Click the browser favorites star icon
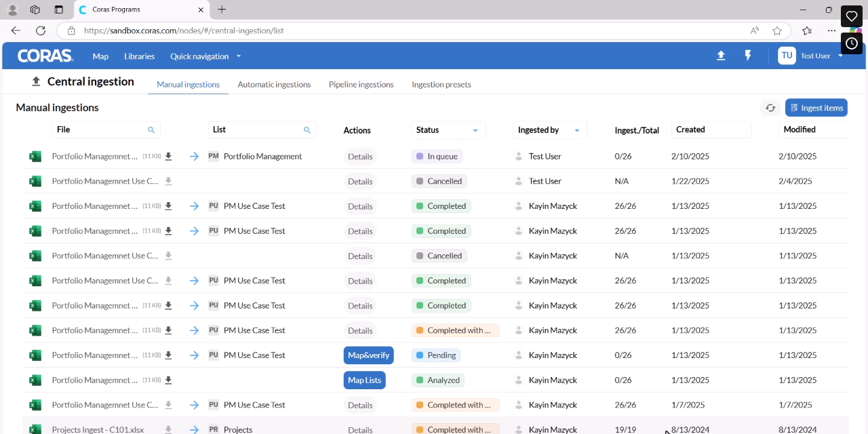Viewport: 868px width, 434px height. pos(777,31)
